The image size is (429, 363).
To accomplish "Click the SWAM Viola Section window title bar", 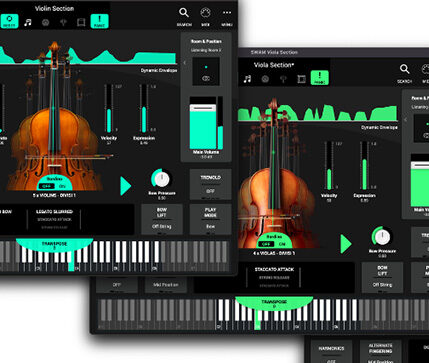I will [333, 52].
